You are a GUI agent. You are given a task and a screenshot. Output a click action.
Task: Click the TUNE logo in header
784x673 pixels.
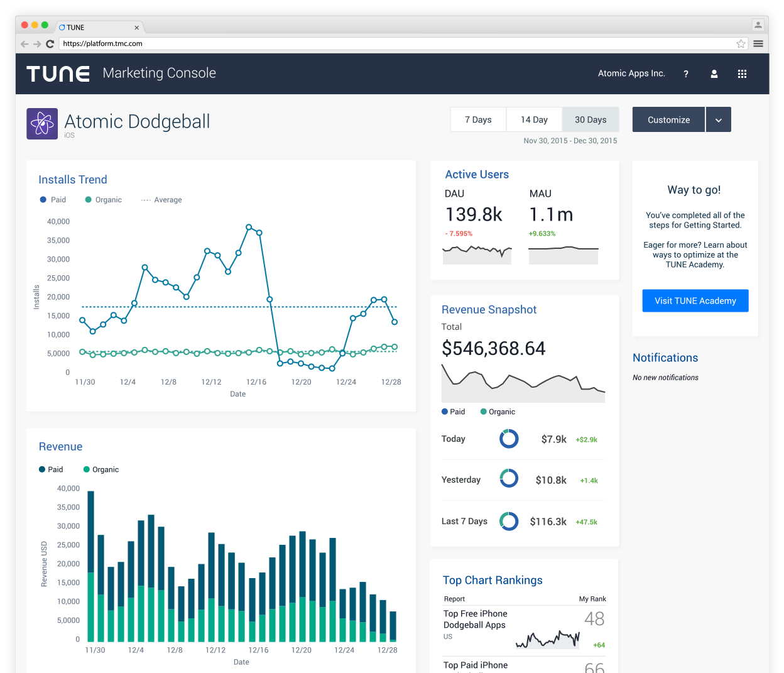click(x=58, y=74)
